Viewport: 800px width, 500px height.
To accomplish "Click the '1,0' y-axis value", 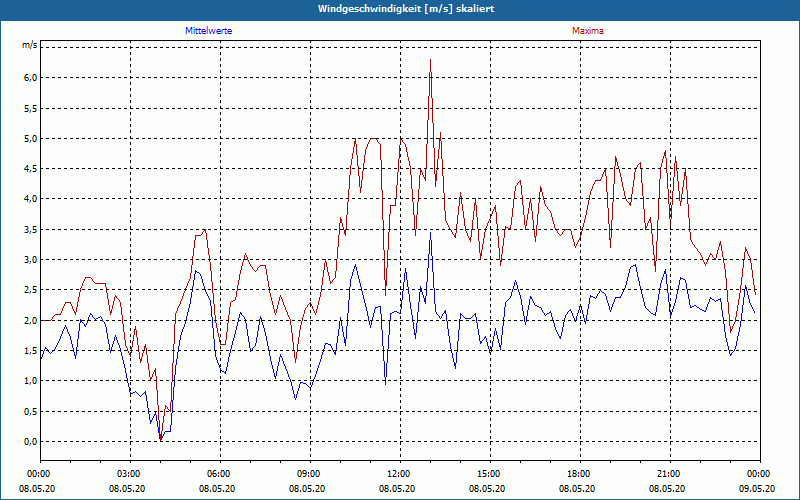I will 31,381.
